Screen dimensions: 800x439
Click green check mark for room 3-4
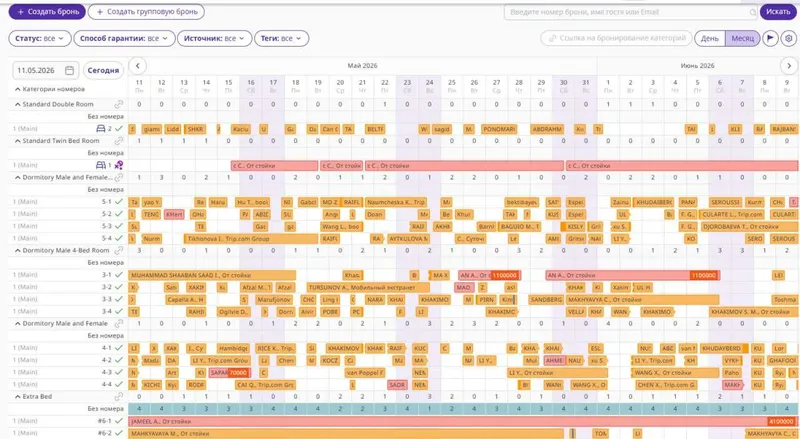(119, 311)
